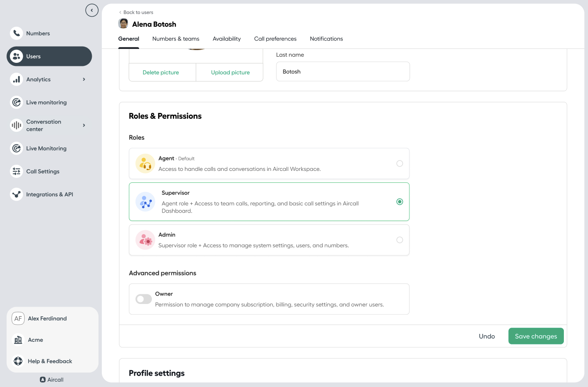This screenshot has width=588, height=387.
Task: Select the Agent role radio button
Action: pos(399,163)
